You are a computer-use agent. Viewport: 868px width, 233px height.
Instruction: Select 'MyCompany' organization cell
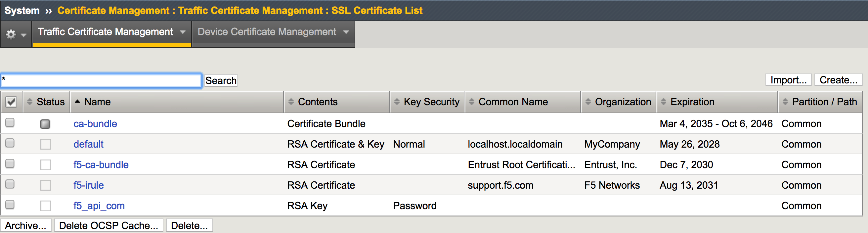(x=612, y=144)
